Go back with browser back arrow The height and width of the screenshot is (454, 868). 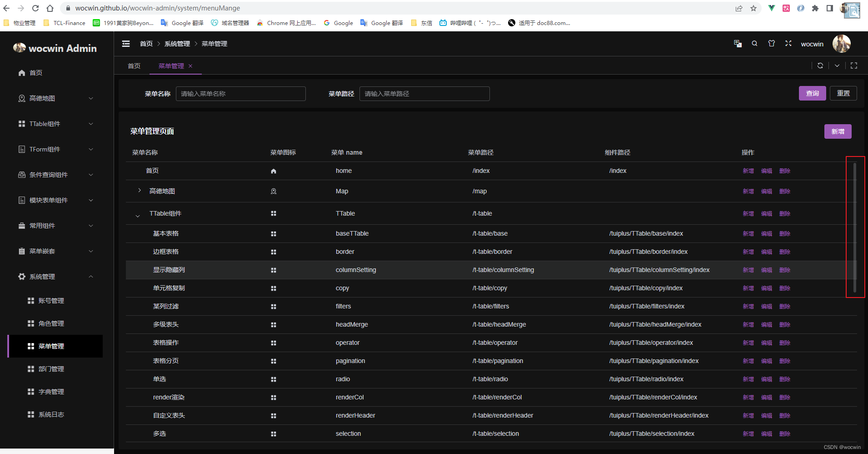(x=6, y=8)
